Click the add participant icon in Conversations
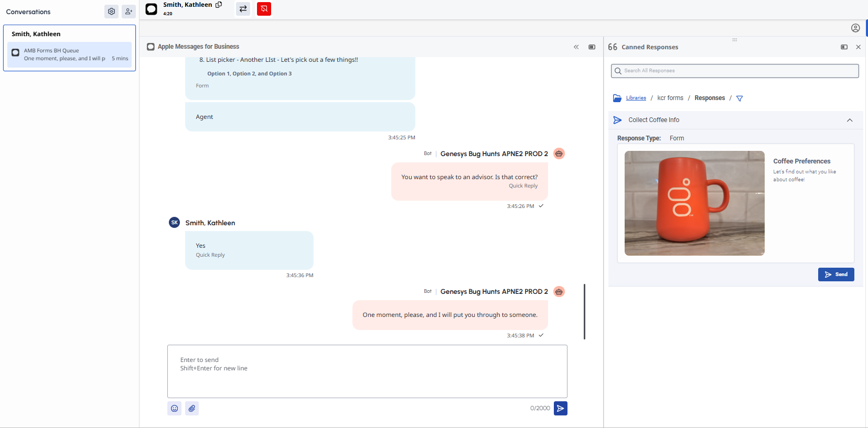This screenshot has width=868, height=428. (x=128, y=12)
